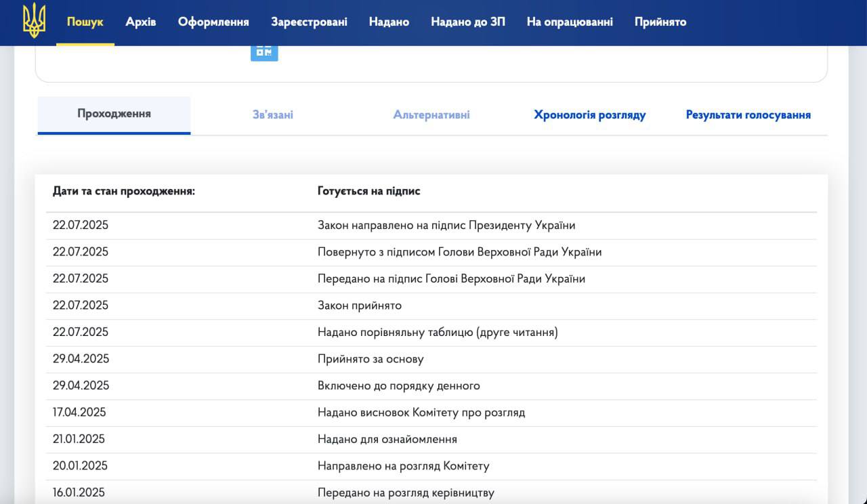Click the 'Закон прийнято' row text

pyautogui.click(x=360, y=306)
